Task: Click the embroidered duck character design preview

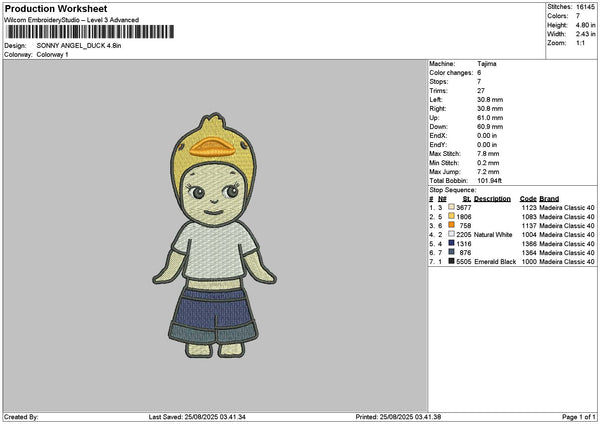Action: pyautogui.click(x=214, y=235)
